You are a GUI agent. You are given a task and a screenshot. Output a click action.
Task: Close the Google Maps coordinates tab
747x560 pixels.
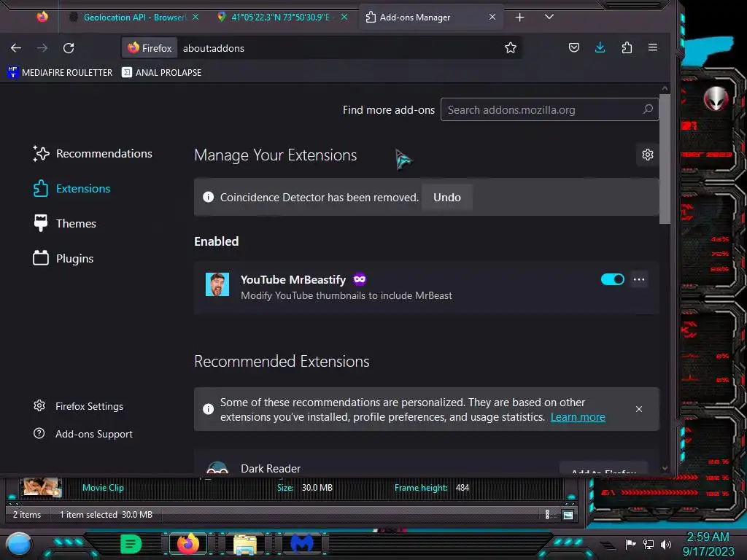coord(344,17)
